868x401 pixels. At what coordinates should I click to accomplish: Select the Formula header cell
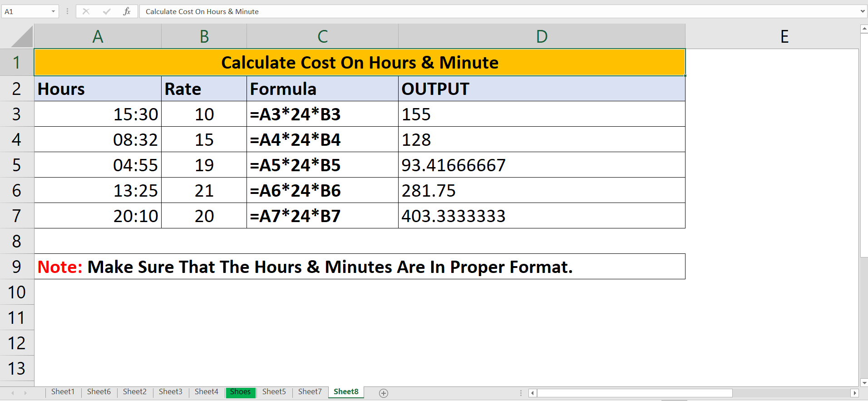click(x=323, y=89)
